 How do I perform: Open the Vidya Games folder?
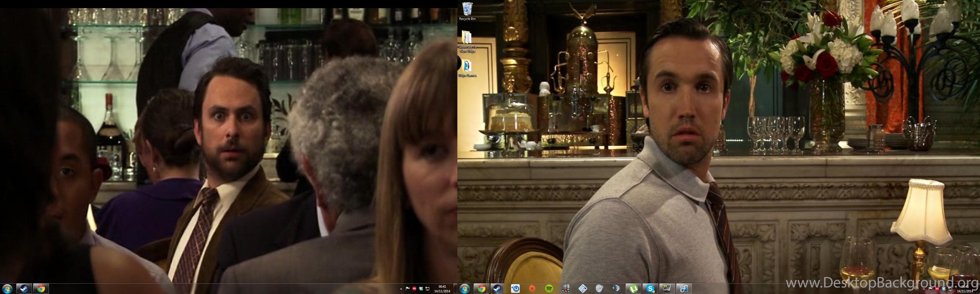(467, 68)
